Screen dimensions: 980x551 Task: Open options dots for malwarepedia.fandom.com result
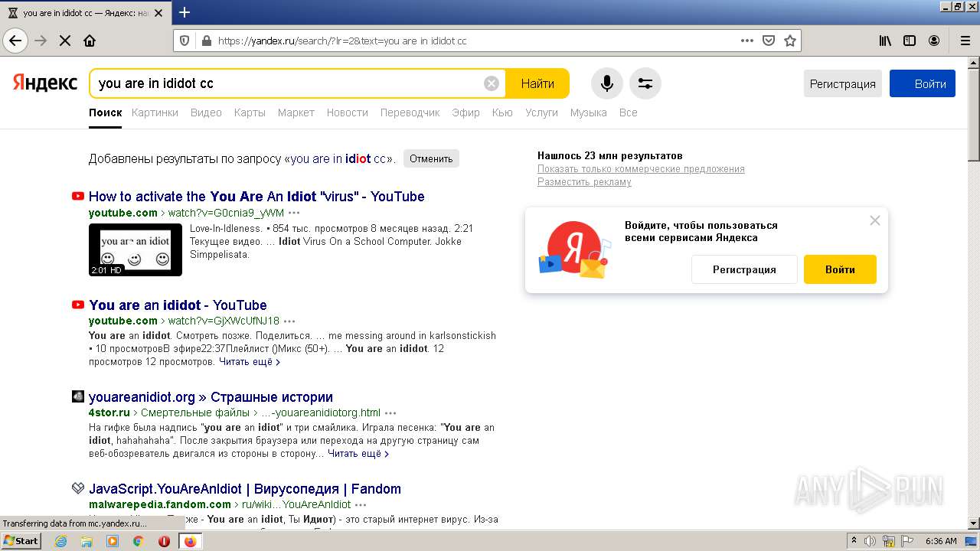click(361, 504)
